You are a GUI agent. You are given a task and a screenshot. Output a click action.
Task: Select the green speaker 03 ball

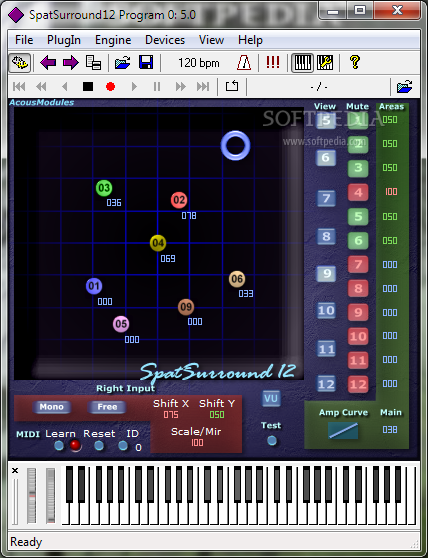[x=104, y=188]
